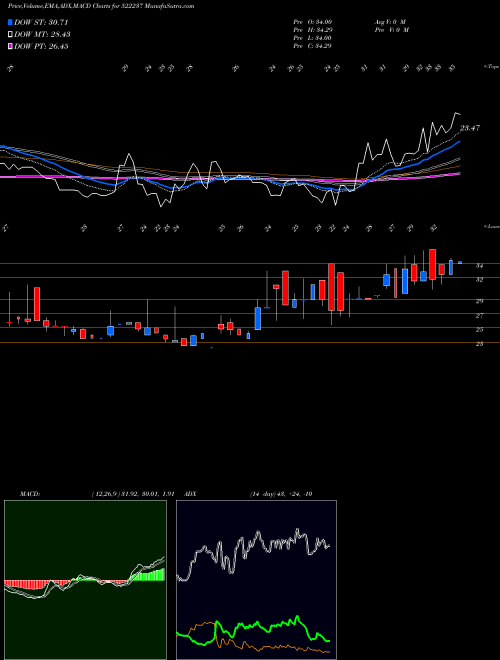
Task: Click the Lows label at right edge
Action: [491, 226]
